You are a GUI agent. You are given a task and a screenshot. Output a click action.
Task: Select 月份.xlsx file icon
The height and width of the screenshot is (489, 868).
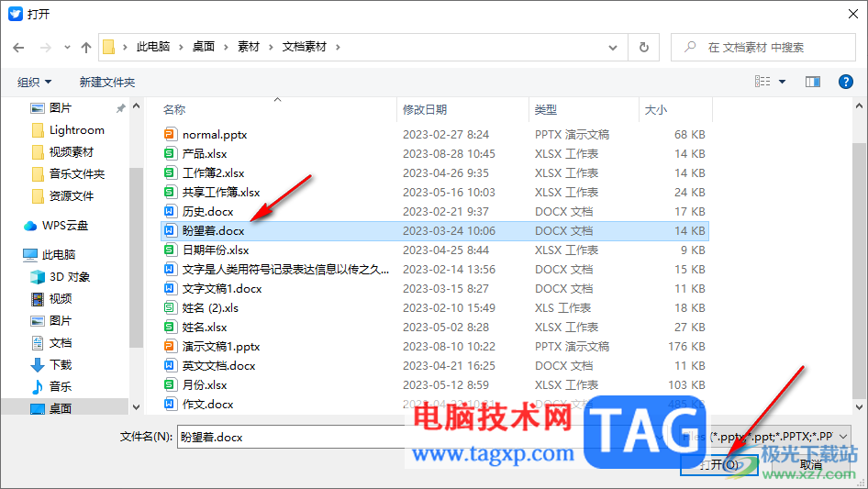170,385
